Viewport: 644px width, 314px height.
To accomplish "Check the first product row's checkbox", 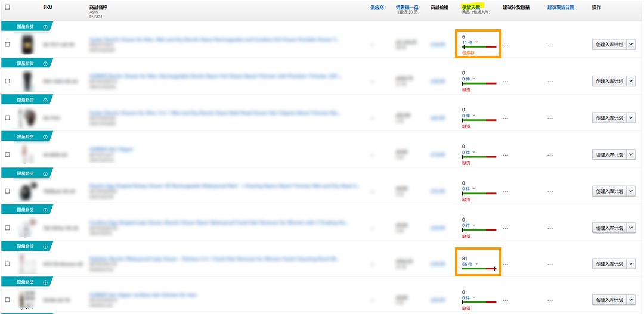I will [7, 44].
